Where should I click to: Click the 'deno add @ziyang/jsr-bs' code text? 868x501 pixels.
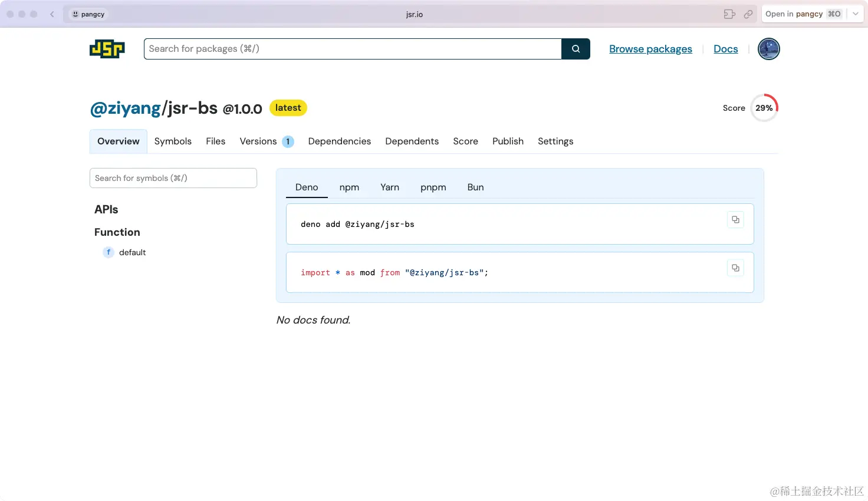pyautogui.click(x=357, y=225)
